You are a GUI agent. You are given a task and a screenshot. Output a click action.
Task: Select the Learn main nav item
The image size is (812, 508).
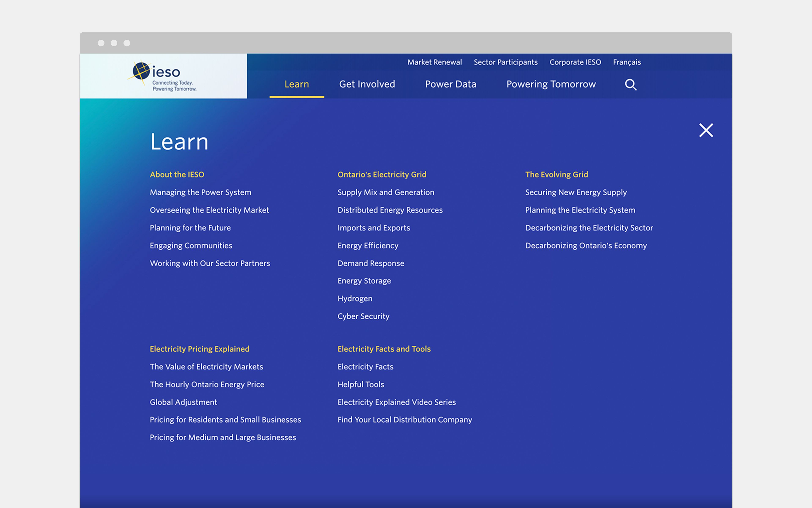click(x=297, y=84)
